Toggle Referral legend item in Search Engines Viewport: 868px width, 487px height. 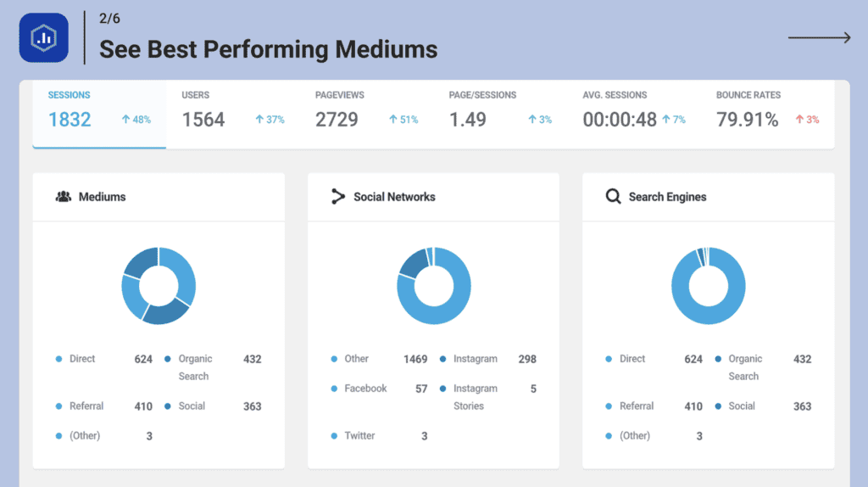coord(636,406)
